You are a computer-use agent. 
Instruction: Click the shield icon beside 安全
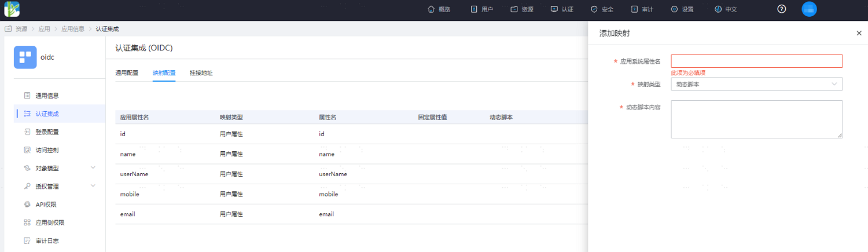594,9
